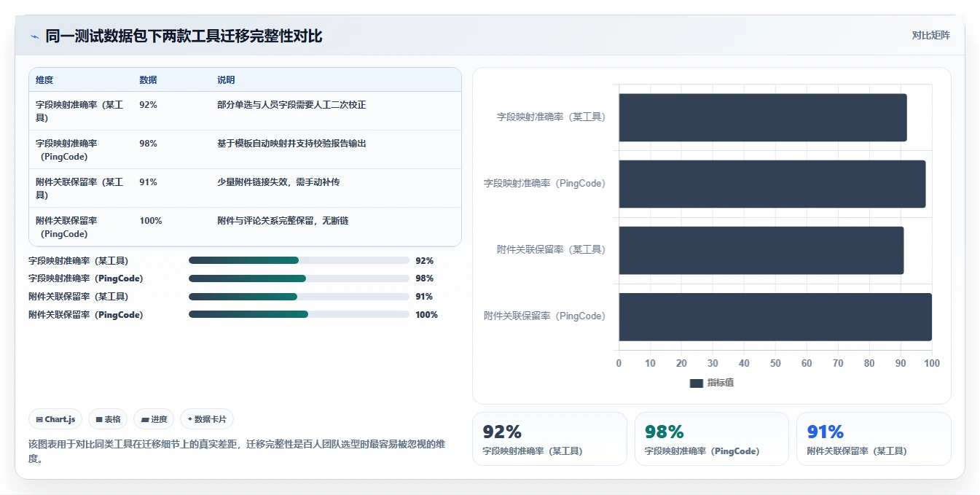The width and height of the screenshot is (980, 495).
Task: Click the panel title 同一测试数据包下两款工具迁移完整性对比
Action: coord(184,36)
